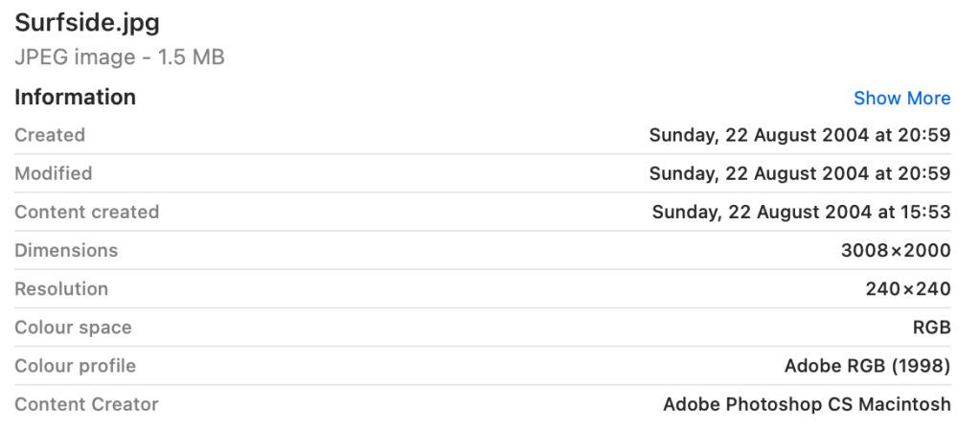Click the Information section heading

coord(75,98)
